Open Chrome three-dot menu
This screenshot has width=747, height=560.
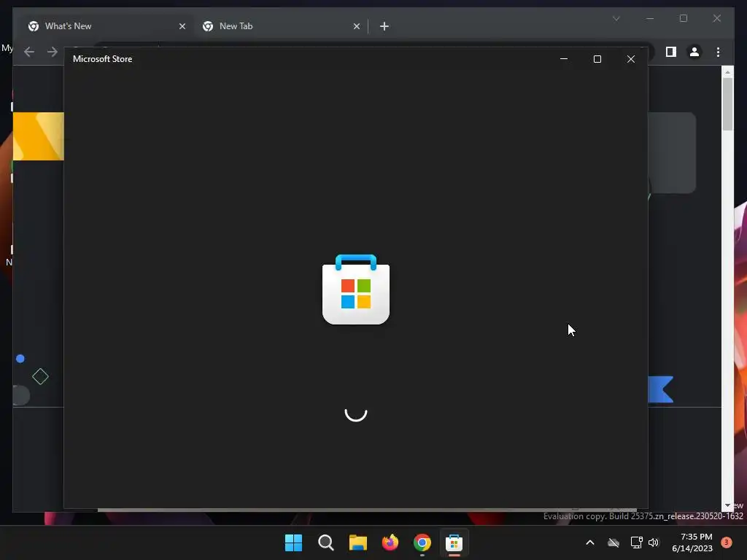[718, 52]
